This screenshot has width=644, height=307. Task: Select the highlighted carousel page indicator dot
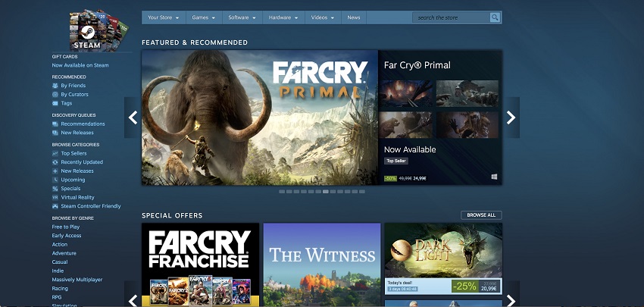click(x=325, y=192)
